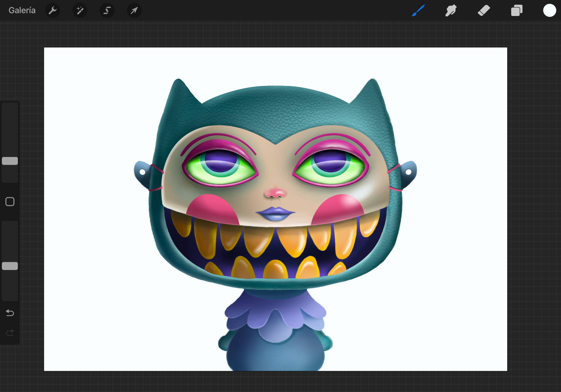This screenshot has height=392, width=561.
Task: Open the white color picker swatch
Action: pyautogui.click(x=549, y=11)
